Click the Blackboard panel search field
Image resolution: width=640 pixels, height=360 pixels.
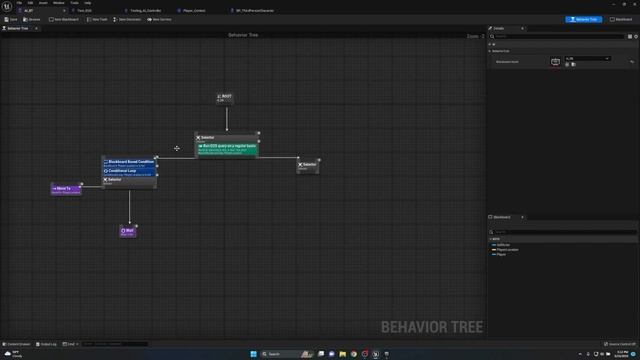click(x=563, y=232)
